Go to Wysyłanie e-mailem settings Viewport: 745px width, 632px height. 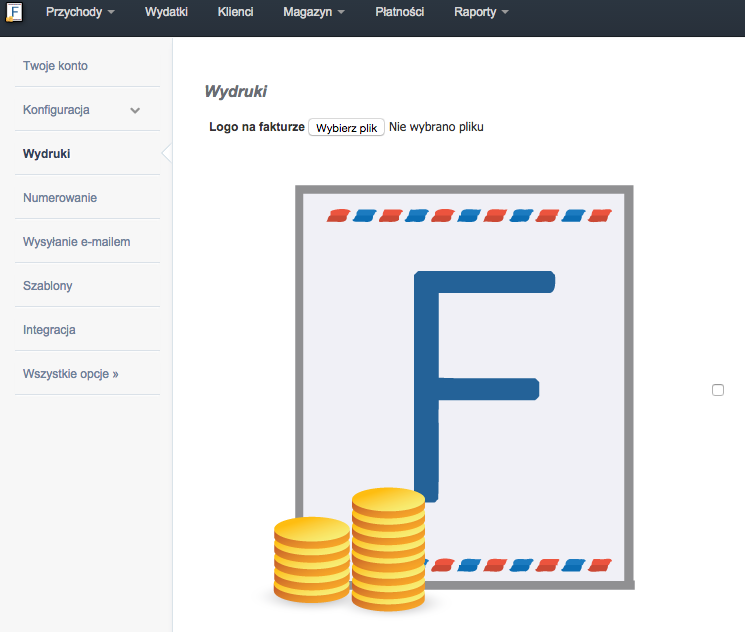(76, 242)
